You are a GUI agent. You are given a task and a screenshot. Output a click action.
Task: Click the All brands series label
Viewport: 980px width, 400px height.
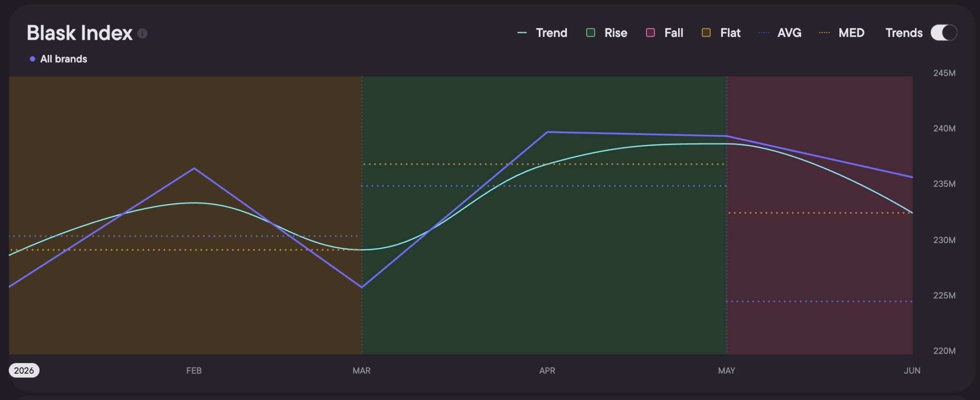click(x=64, y=59)
